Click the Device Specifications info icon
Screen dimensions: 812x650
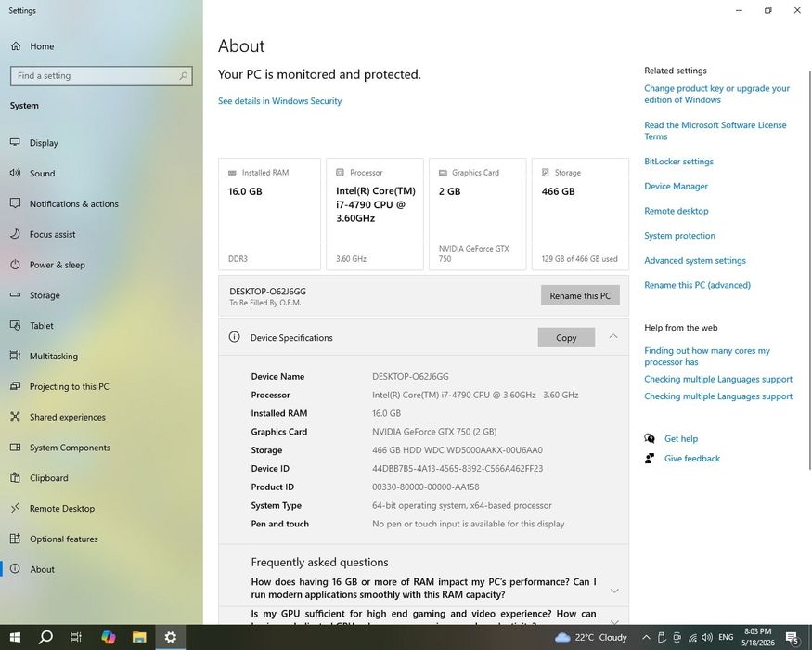234,337
